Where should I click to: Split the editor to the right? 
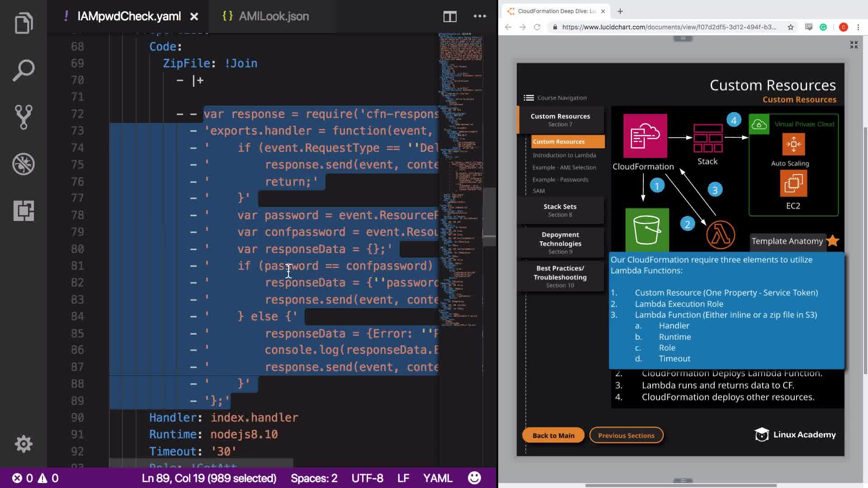pyautogui.click(x=449, y=17)
